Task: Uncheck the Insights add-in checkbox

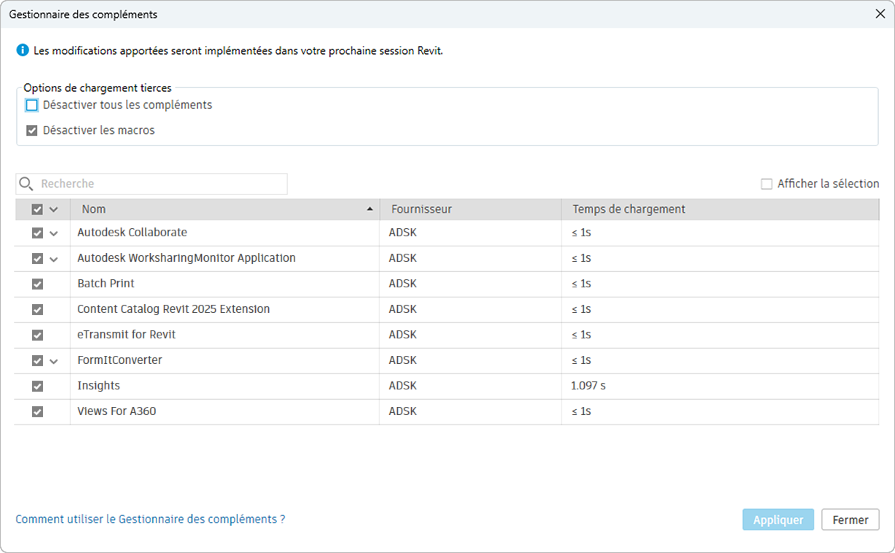Action: coord(37,386)
